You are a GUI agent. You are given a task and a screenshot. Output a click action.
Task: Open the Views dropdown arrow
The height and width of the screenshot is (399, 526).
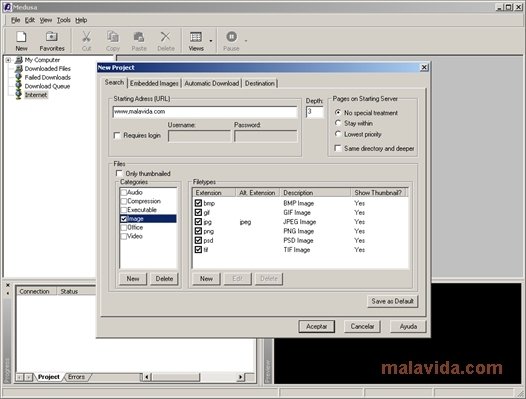tap(211, 41)
